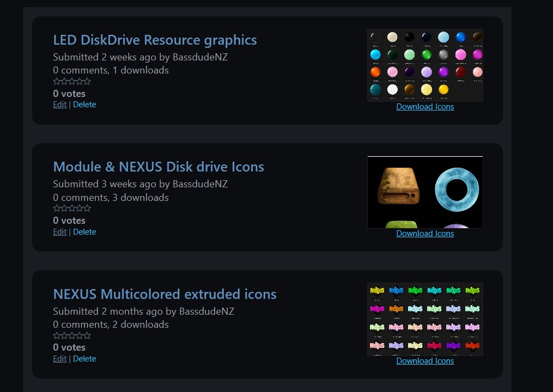Delete the NEXUS Multicolored extruded icons entry
The image size is (553, 392).
pos(84,359)
